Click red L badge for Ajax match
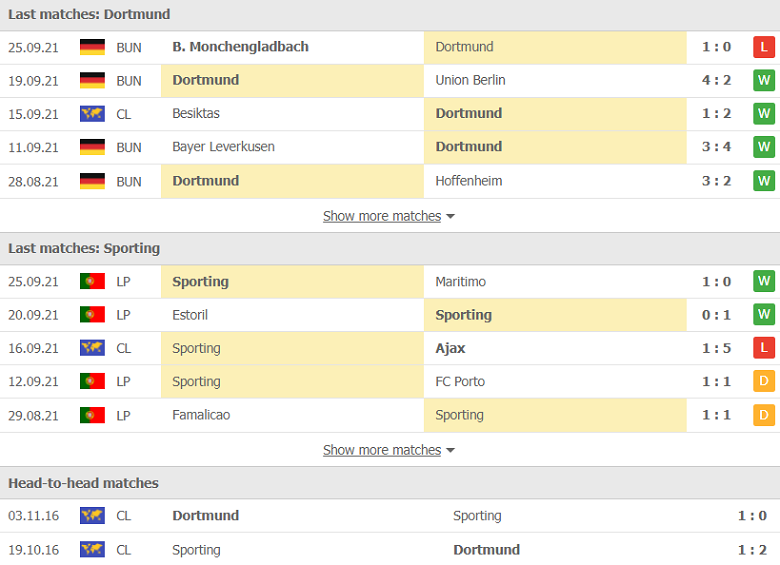Viewport: 780px width, 565px height. click(764, 348)
